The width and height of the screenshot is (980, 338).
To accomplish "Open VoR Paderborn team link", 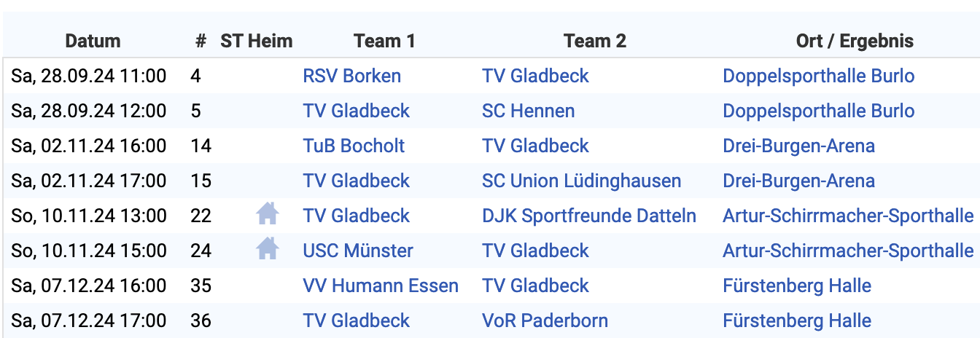I will tap(545, 321).
